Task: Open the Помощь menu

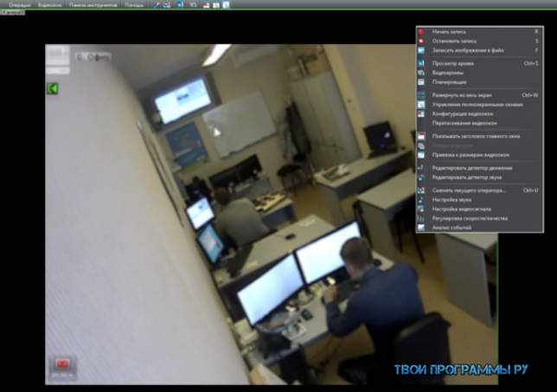Action: 134,5
